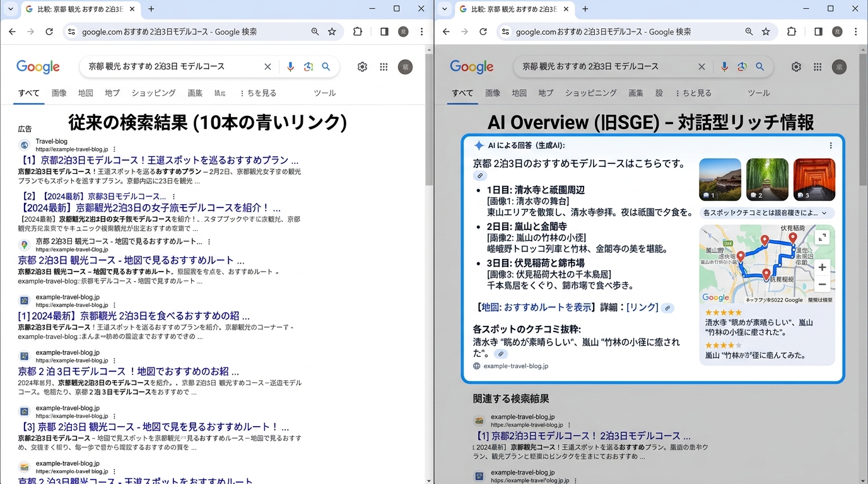Click voice search microphone in left window
Screen dimensions: 868x484
tap(290, 67)
